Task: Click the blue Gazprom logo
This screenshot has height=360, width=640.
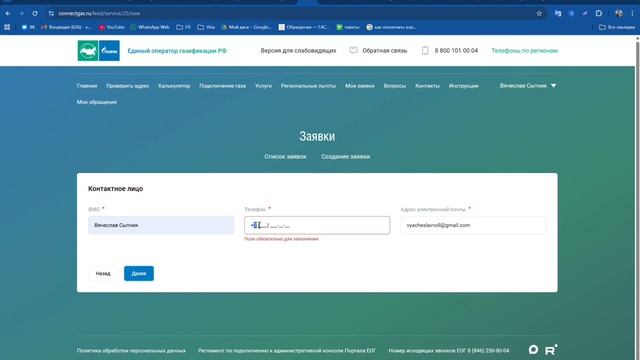Action: pyautogui.click(x=109, y=51)
